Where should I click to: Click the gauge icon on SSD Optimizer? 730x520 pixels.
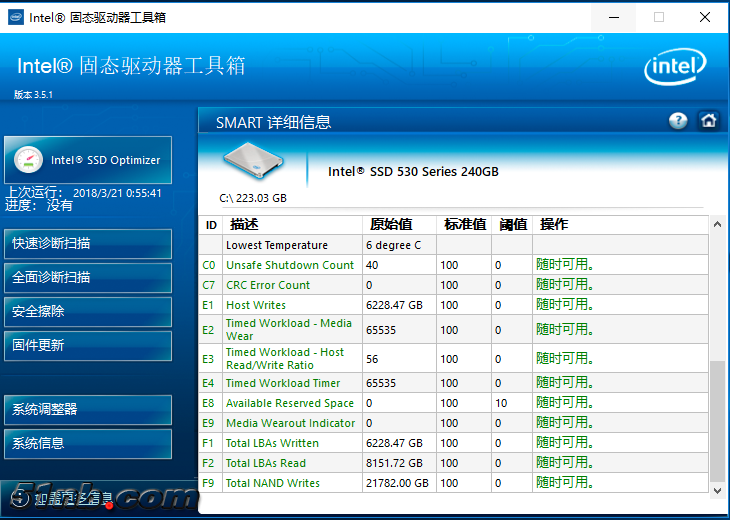29,160
